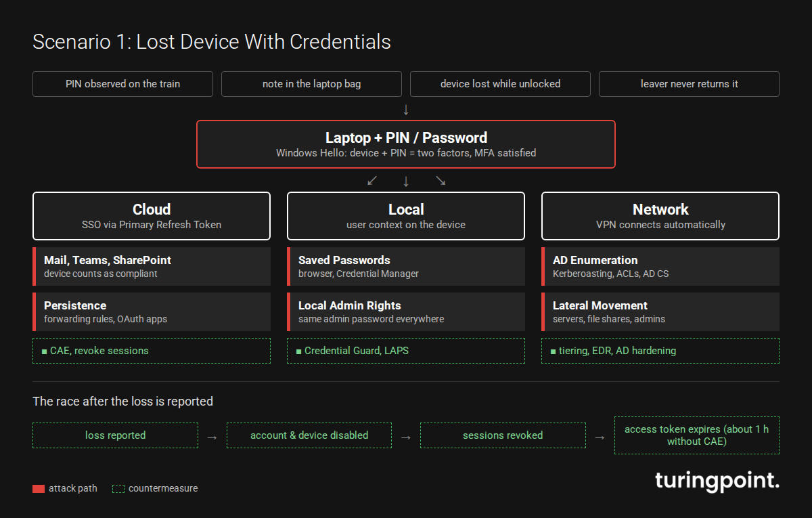Click the 'account & device disabled' step box
Viewport: 812px width, 518px height.
pos(309,435)
